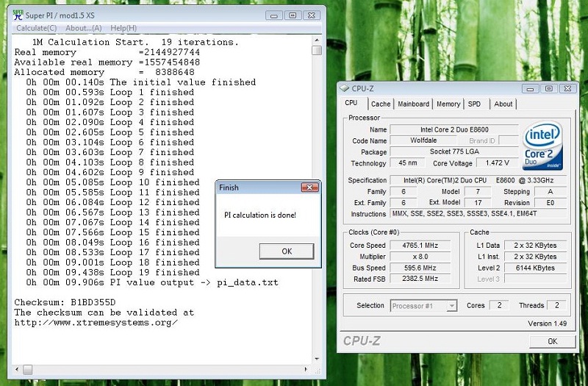The width and height of the screenshot is (588, 386).
Task: Click the horizontal scrollbar thumb in Super PI
Action: [28, 370]
